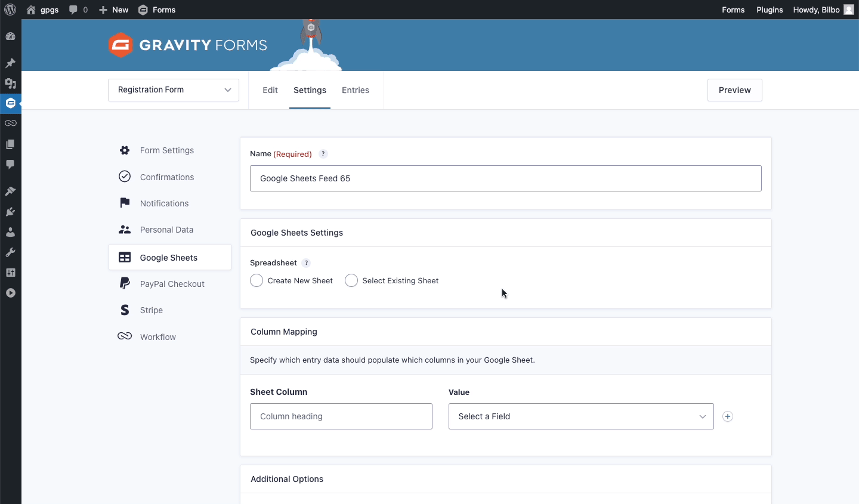Open Tools via the wrench sidebar icon
This screenshot has width=859, height=504.
[10, 252]
